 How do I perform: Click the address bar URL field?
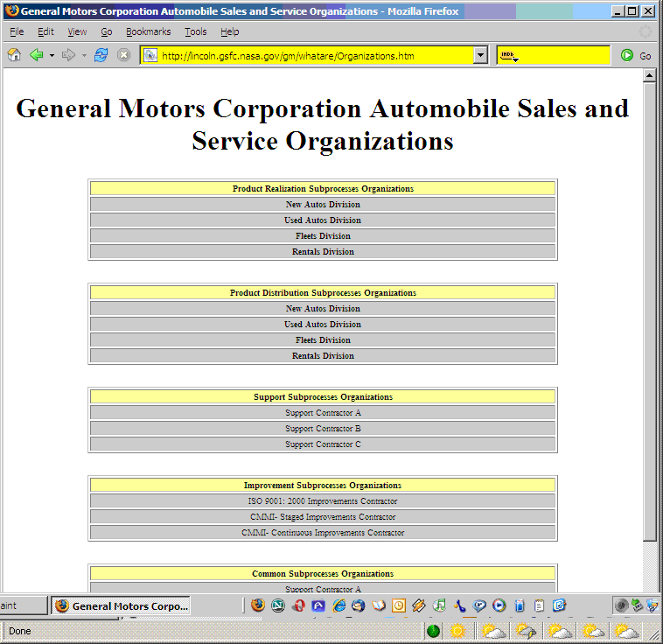click(315, 55)
